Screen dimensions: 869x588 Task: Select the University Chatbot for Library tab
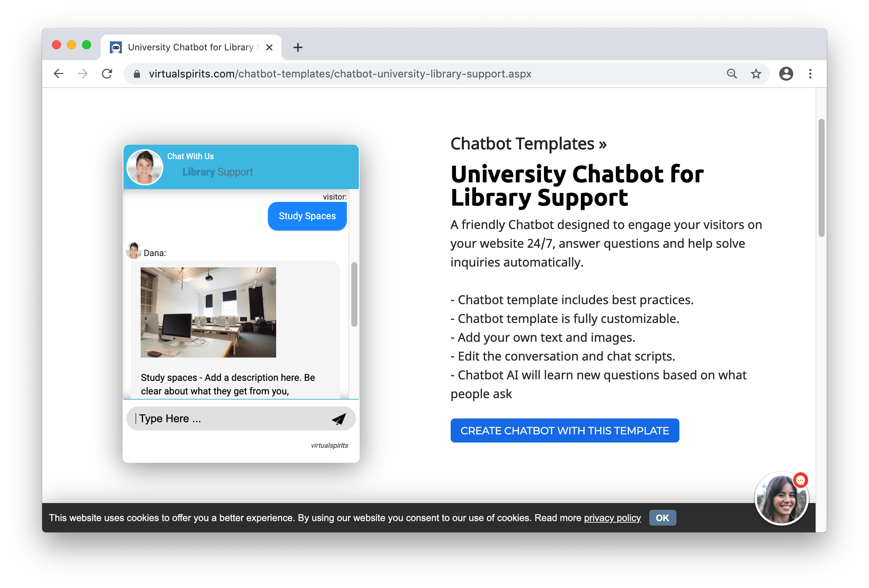tap(186, 47)
